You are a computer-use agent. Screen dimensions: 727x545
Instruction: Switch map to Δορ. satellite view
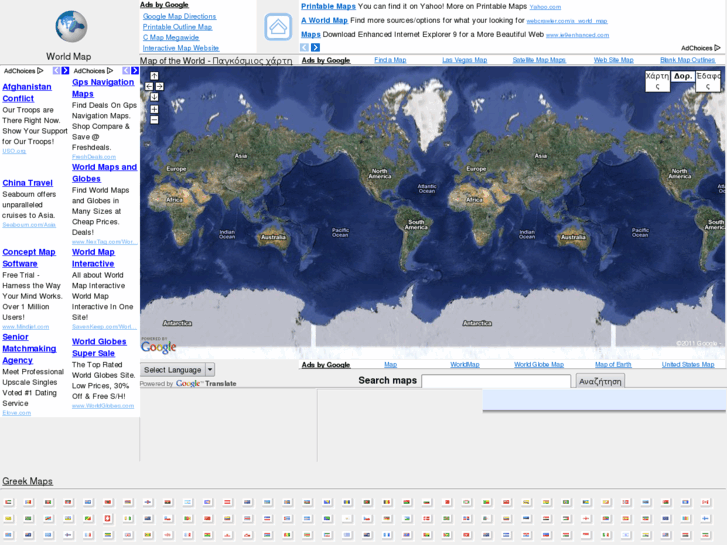coord(682,76)
